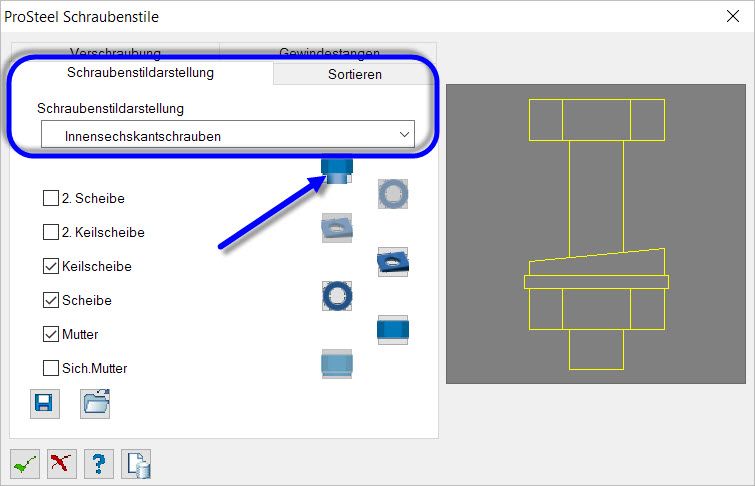Click the bolt head part icon

[337, 171]
